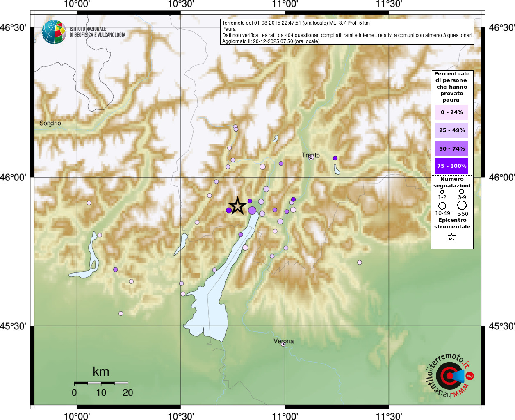Click dark purple marker left of epicenter star

pyautogui.click(x=229, y=210)
